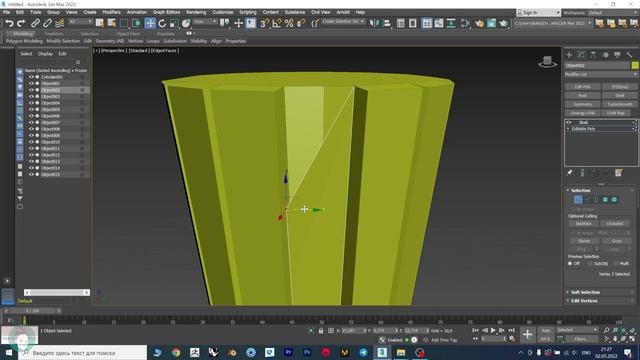Image resolution: width=640 pixels, height=360 pixels.
Task: Choose the Rectangular Selection Region tool
Action: 124,23
